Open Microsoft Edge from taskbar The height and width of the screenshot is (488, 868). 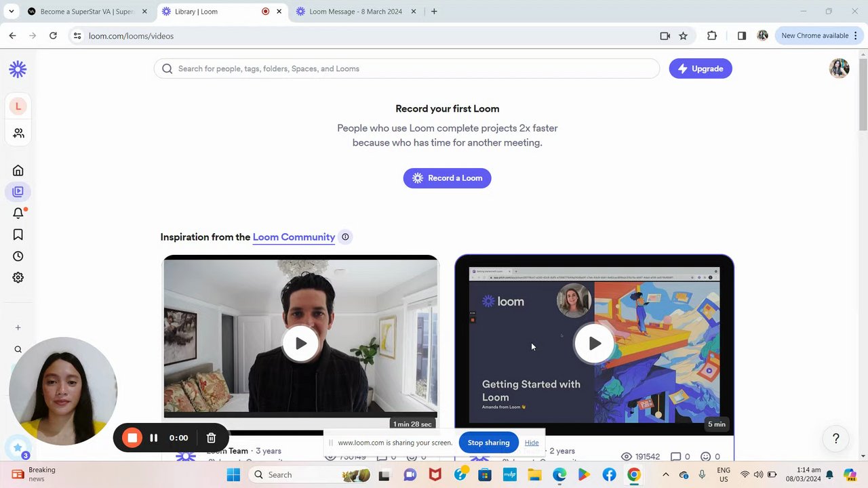coord(559,475)
